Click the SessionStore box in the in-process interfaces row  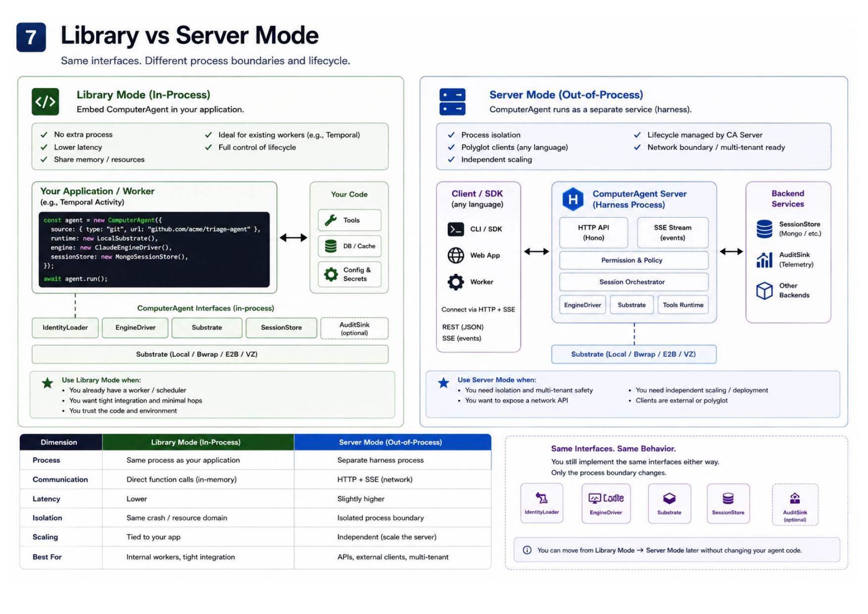click(x=281, y=328)
